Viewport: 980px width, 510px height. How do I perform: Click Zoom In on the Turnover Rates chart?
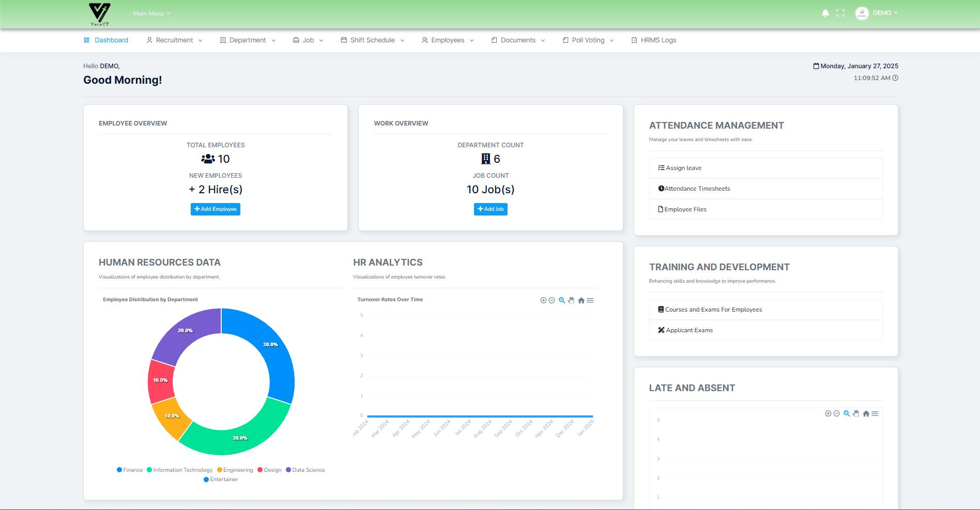pos(543,300)
